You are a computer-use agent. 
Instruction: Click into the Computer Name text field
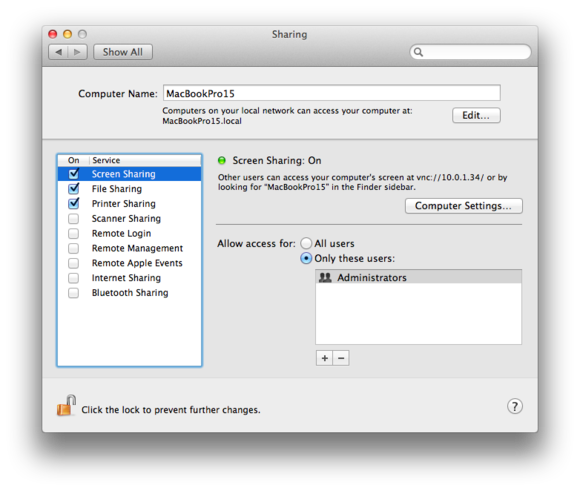[332, 93]
